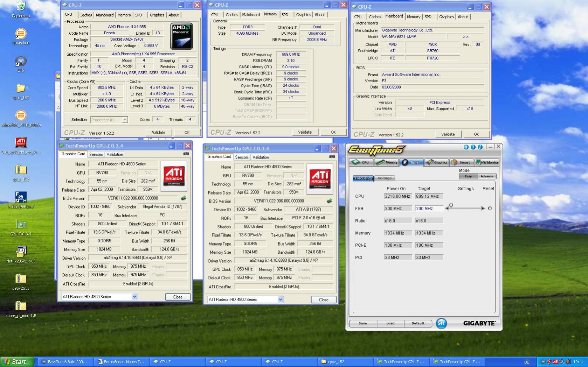
Task: Click the BIOS save chip icon in right GPU-Z
Action: click(329, 201)
